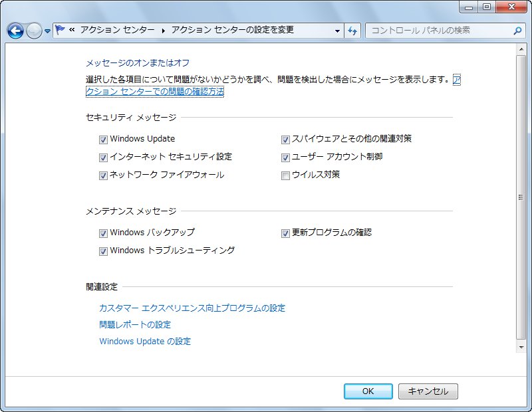The height and width of the screenshot is (412, 532).
Task: Uncheck スパイウェアとその他の関連対策 checkbox
Action: 285,140
